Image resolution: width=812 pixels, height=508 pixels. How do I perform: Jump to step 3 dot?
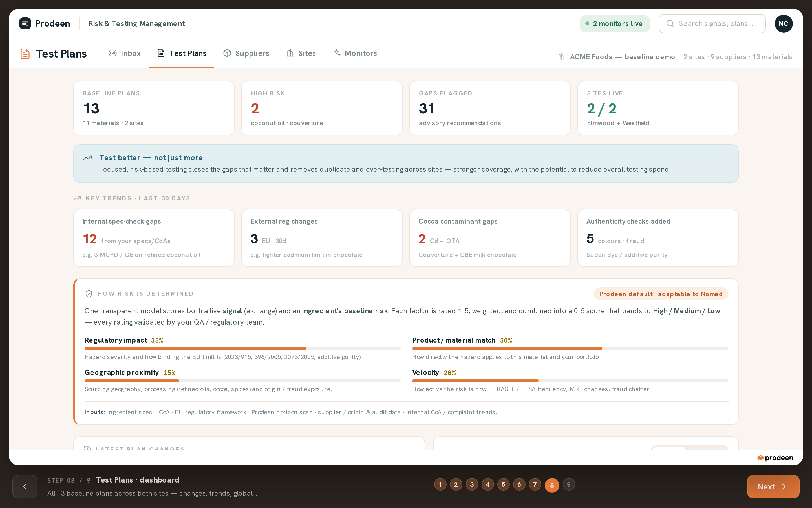click(x=472, y=485)
